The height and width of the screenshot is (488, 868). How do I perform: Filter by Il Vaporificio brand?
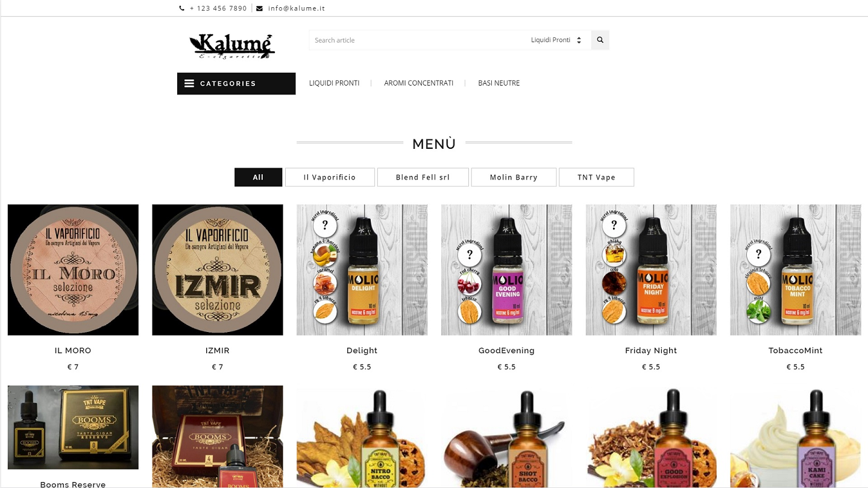pyautogui.click(x=330, y=177)
